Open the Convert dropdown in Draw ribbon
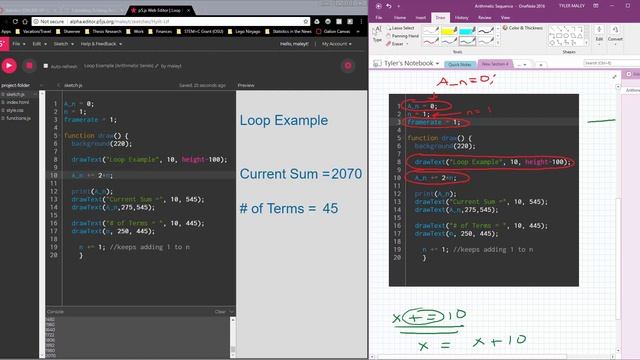The image size is (640, 360). [x=615, y=35]
